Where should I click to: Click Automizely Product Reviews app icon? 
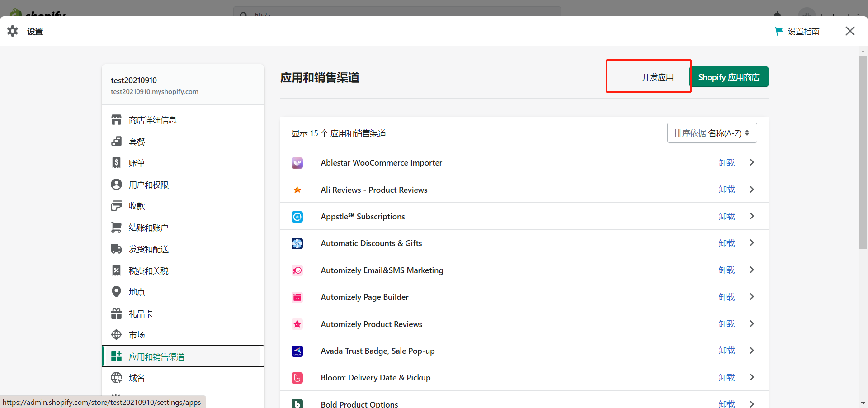click(297, 324)
